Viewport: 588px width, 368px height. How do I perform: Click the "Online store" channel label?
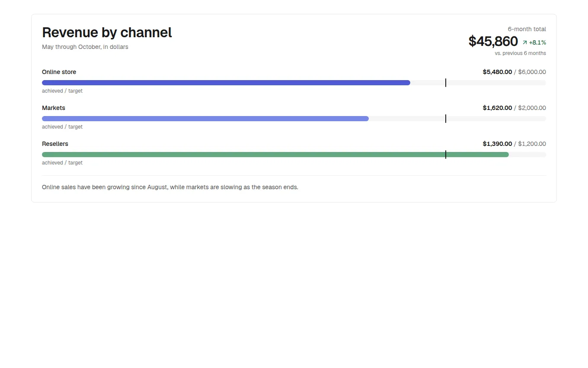coord(59,72)
